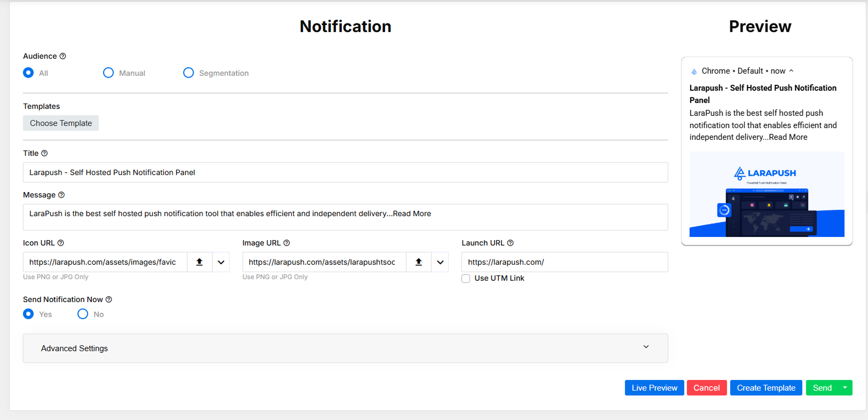Click the Create Template button
This screenshot has height=420, width=868.
[766, 388]
